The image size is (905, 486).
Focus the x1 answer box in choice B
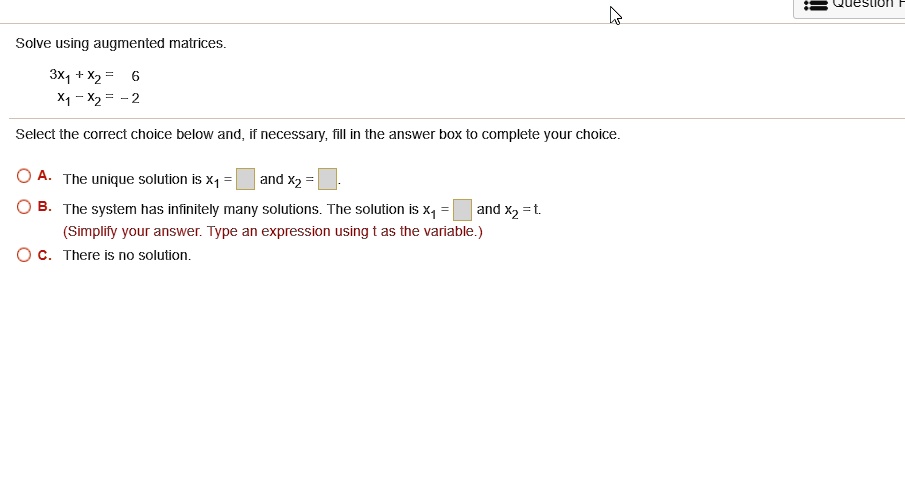click(462, 210)
